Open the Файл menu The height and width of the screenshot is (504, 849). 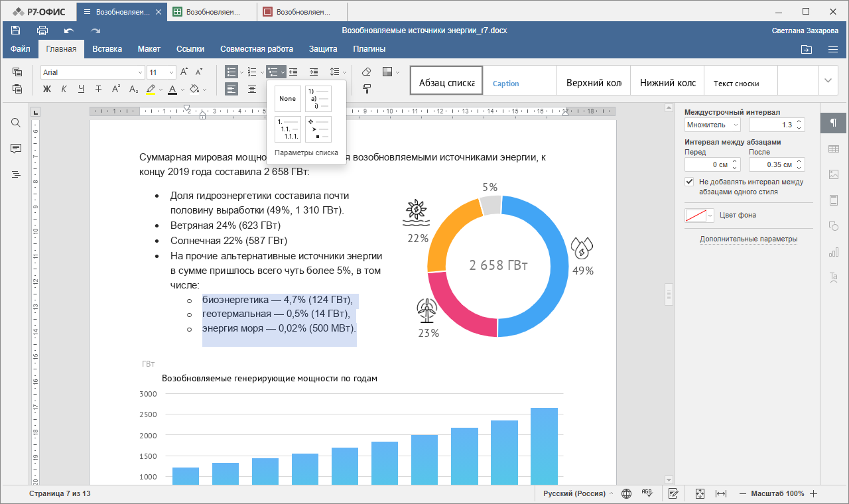pyautogui.click(x=21, y=49)
